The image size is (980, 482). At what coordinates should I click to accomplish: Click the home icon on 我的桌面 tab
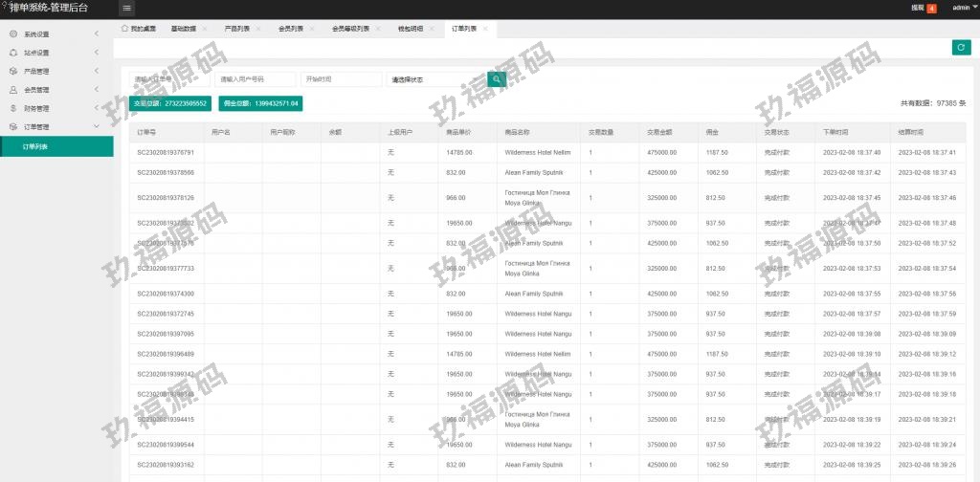[x=125, y=29]
